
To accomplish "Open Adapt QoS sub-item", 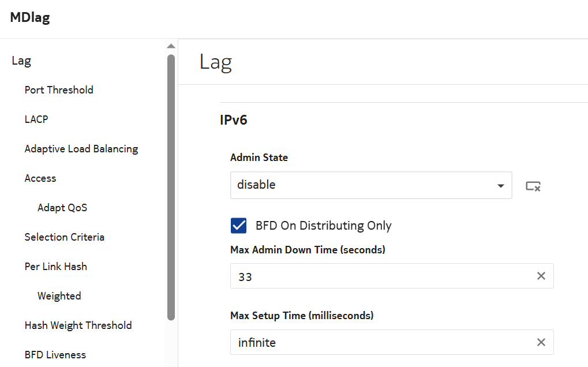I will [x=62, y=208].
